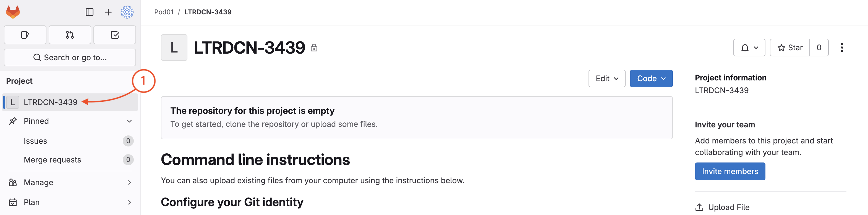Open Issues in the sidebar

click(x=35, y=141)
